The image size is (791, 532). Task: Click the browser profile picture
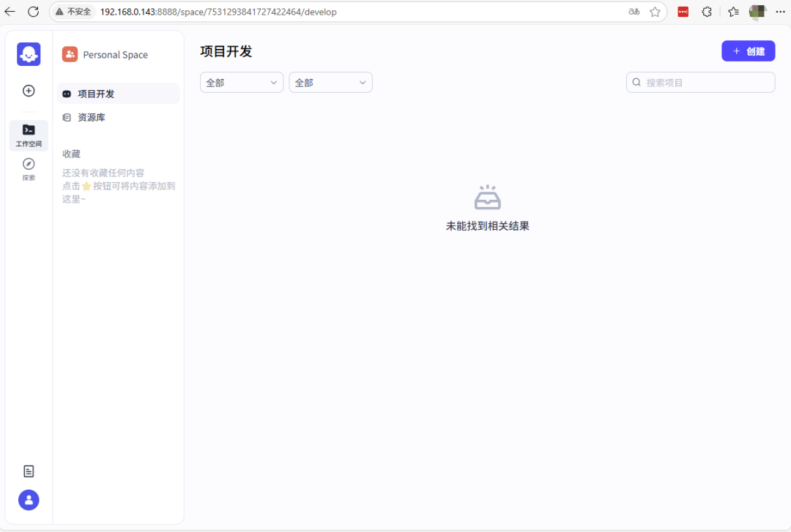[757, 12]
